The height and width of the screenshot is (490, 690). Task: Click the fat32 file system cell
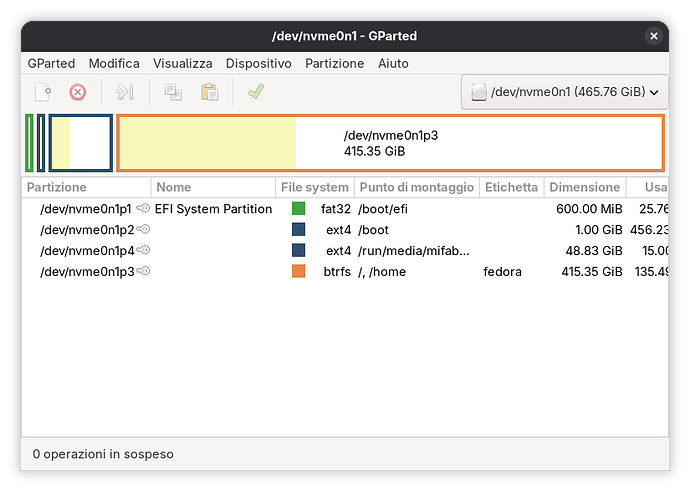pos(336,208)
